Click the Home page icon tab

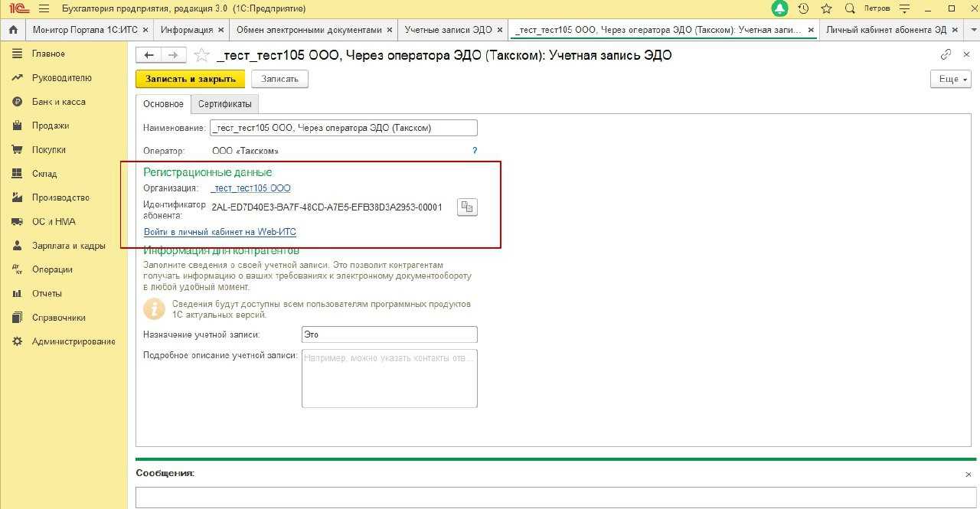(x=13, y=30)
